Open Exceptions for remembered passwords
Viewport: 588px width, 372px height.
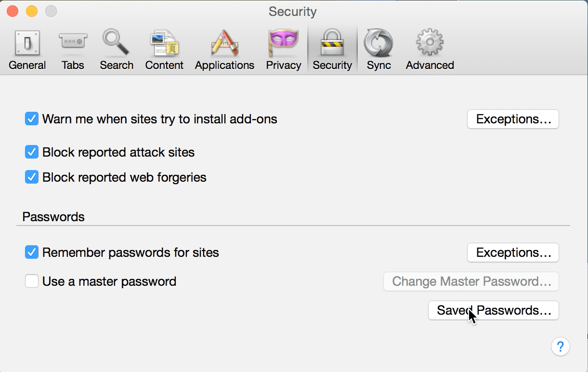[x=513, y=252]
